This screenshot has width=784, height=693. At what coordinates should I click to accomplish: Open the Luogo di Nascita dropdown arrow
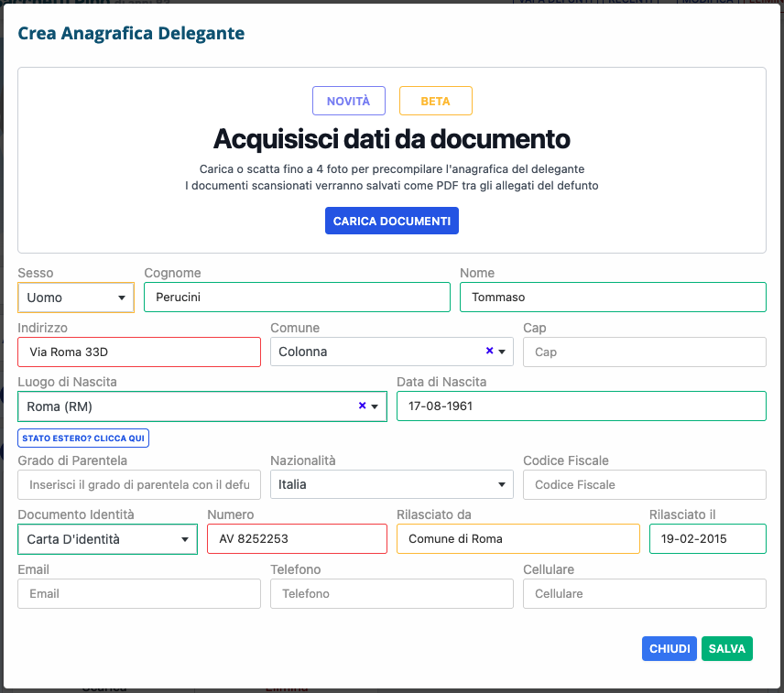pos(376,406)
